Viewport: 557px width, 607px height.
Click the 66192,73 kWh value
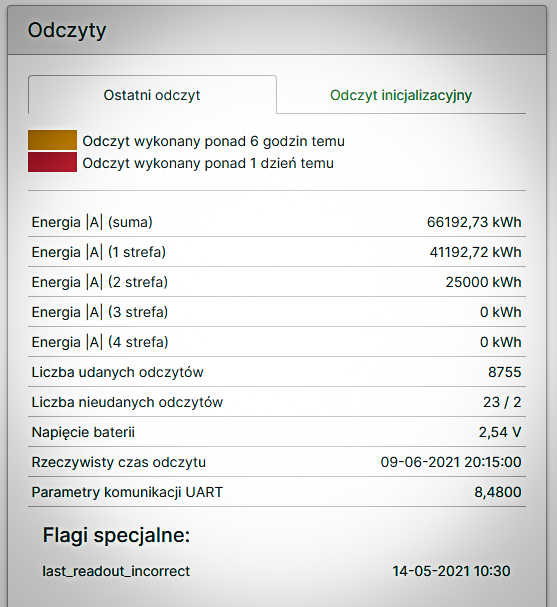(474, 222)
